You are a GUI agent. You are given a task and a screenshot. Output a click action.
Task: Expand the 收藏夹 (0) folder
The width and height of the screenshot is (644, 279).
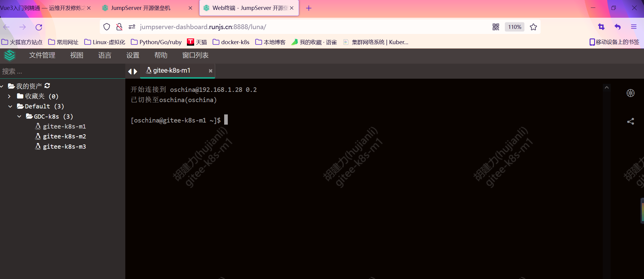tap(9, 96)
